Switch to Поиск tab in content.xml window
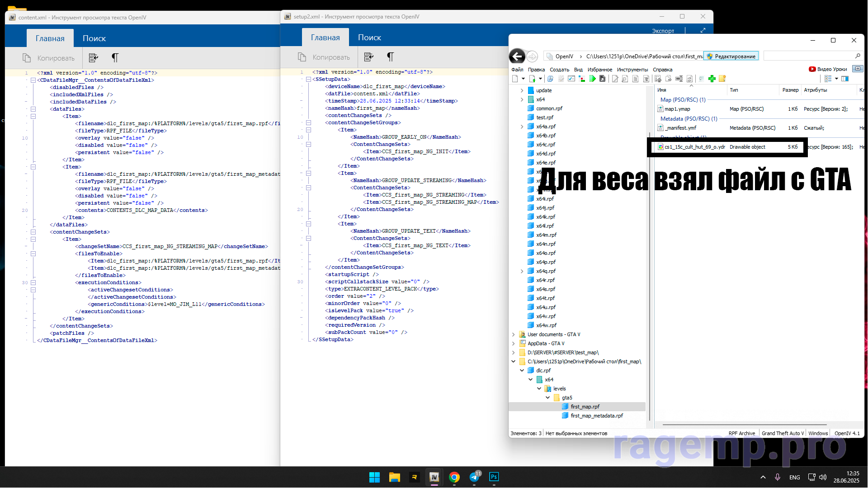The height and width of the screenshot is (488, 868). tap(94, 38)
